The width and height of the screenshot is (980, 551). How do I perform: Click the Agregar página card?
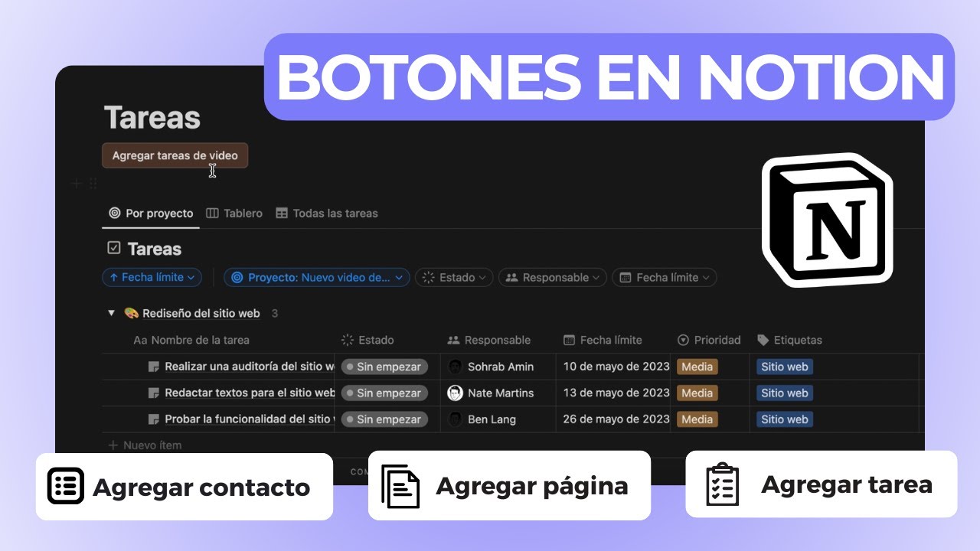pyautogui.click(x=509, y=485)
